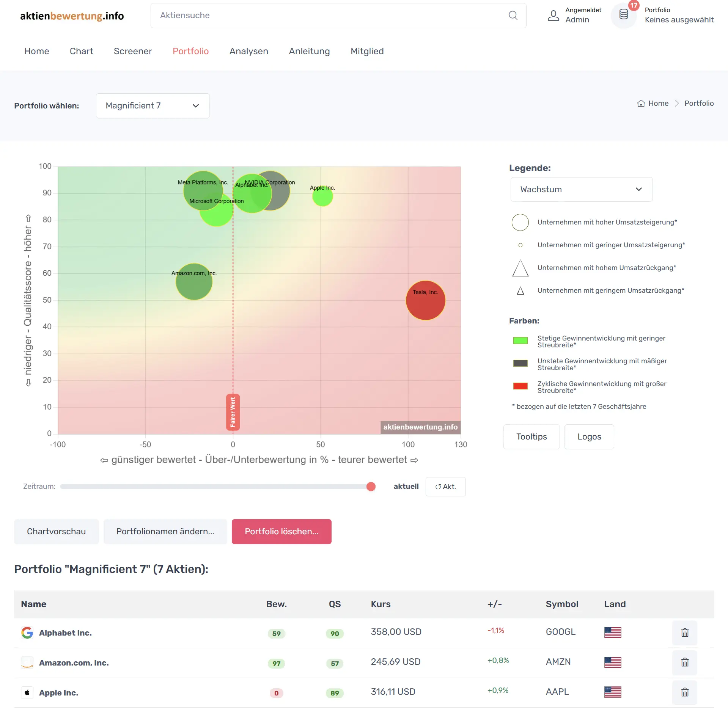Viewport: 728px width, 708px height.
Task: Click the Apple logo icon in table
Action: 27,692
